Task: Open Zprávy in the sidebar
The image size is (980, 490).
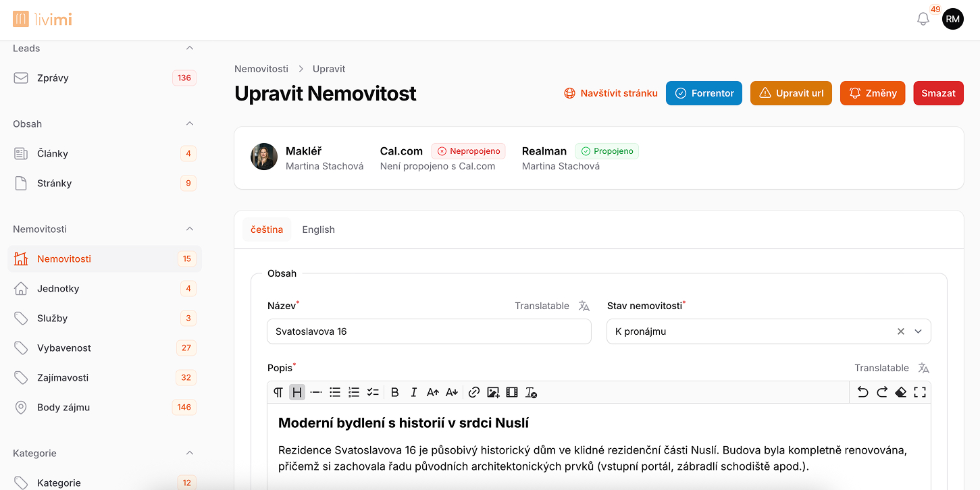Action: coord(105,78)
